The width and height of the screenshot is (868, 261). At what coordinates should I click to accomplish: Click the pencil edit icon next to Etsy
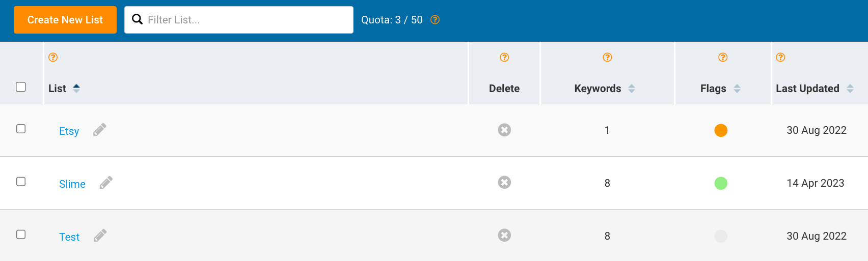[x=100, y=130]
